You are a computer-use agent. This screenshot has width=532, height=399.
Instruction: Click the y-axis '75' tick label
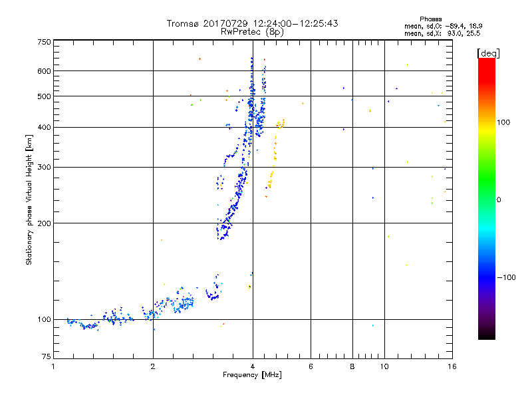47,356
